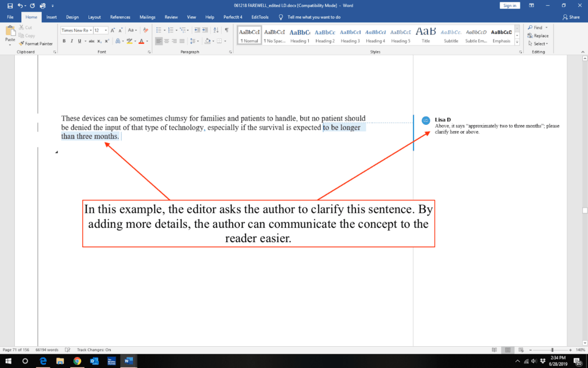
Task: Toggle the Print Layout view button
Action: [x=508, y=350]
